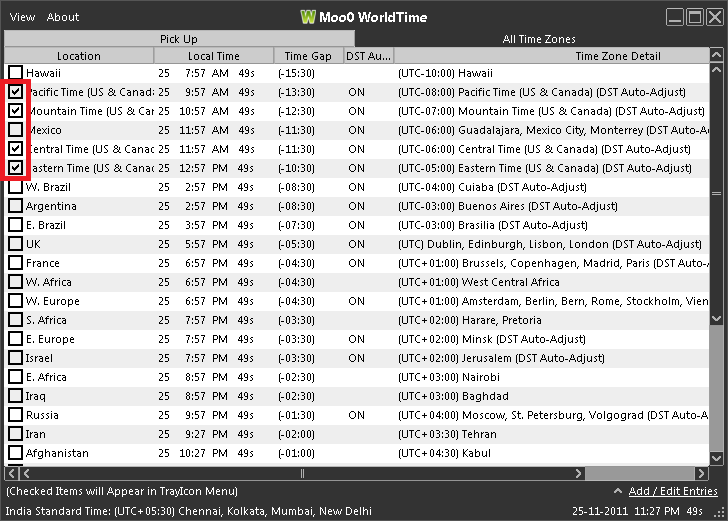The height and width of the screenshot is (521, 728).
Task: Switch to the All Time Zones tab
Action: (x=539, y=39)
